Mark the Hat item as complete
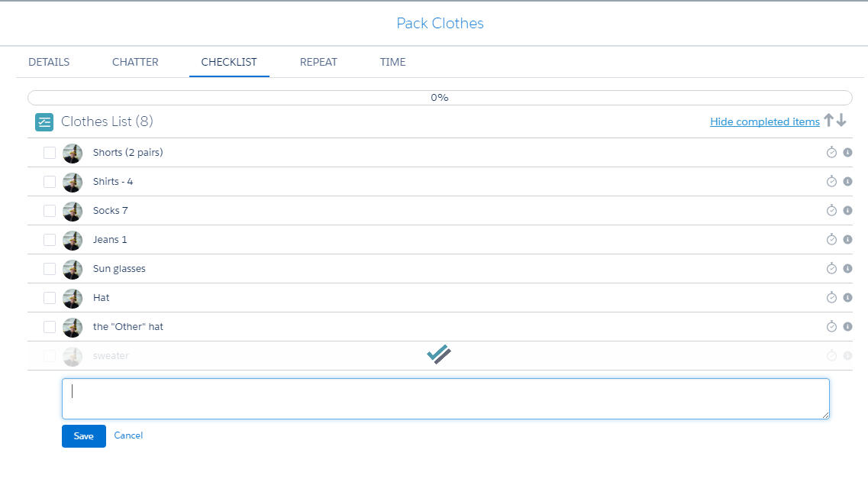The width and height of the screenshot is (868, 479). (x=50, y=297)
